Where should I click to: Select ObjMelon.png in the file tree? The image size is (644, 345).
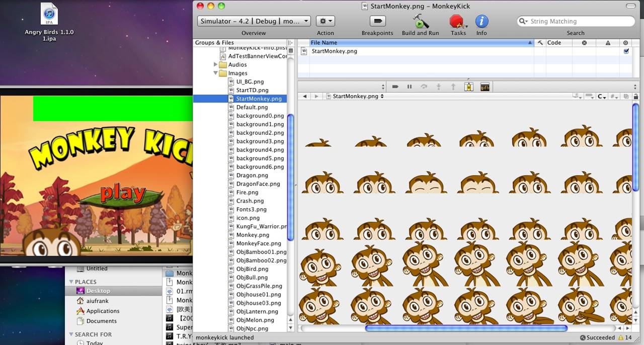[x=255, y=320]
